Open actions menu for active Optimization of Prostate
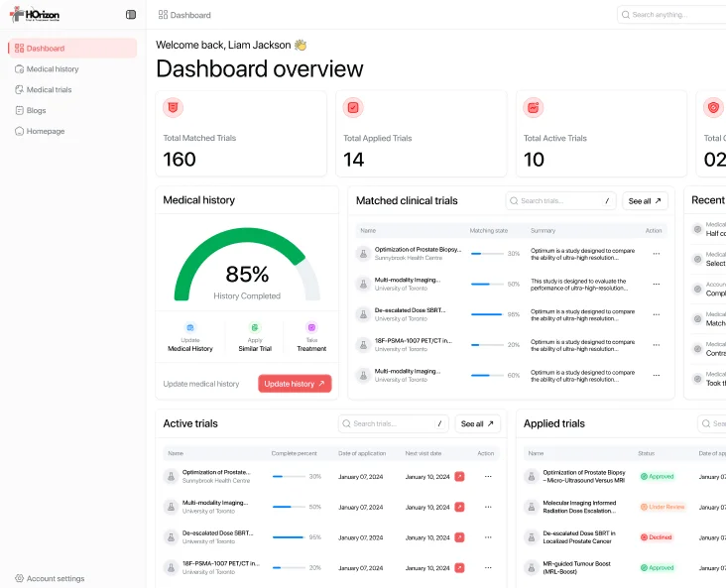The height and width of the screenshot is (588, 726). pyautogui.click(x=488, y=476)
